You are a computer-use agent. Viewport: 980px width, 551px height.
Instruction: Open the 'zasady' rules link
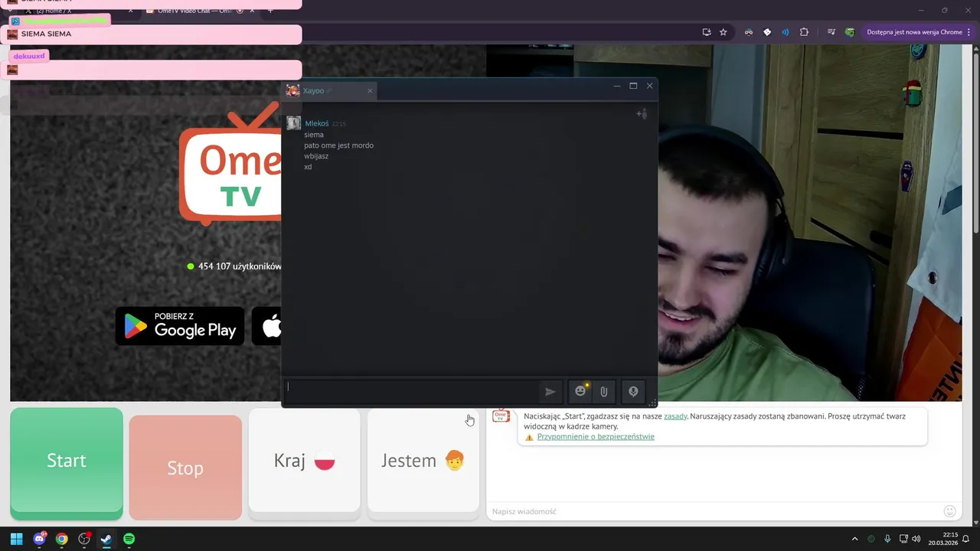tap(675, 416)
